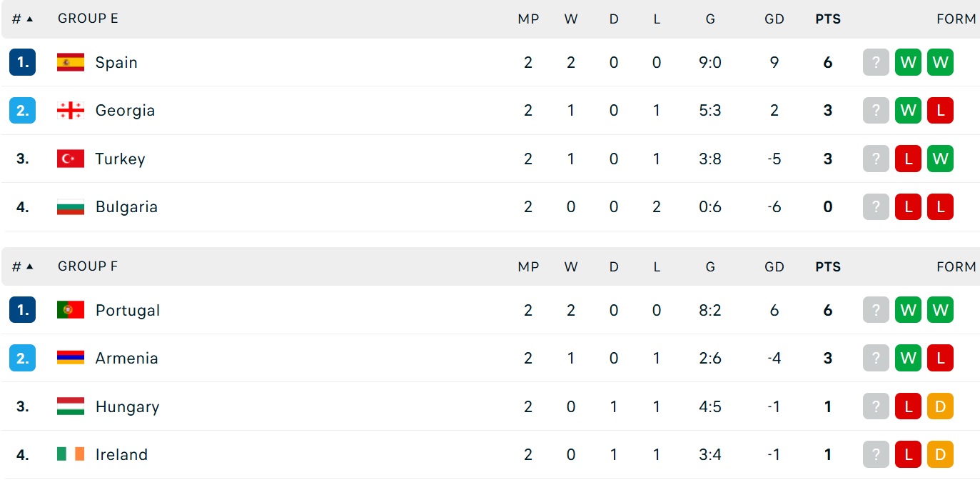Click the Hungary flag icon
This screenshot has height=480, width=980.
(x=71, y=406)
